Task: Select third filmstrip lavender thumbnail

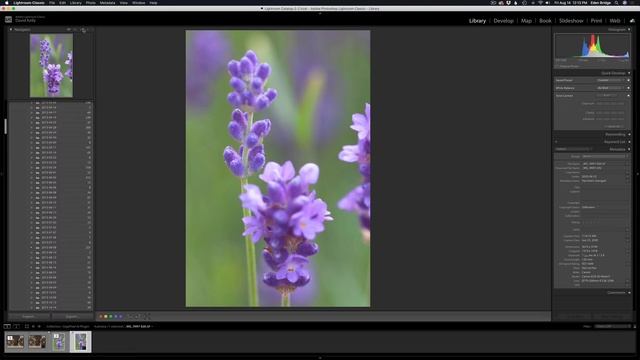Action: [59, 342]
